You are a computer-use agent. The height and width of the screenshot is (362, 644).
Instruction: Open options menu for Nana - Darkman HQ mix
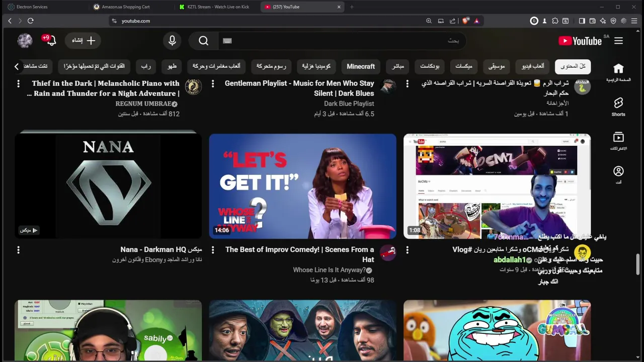click(x=18, y=249)
